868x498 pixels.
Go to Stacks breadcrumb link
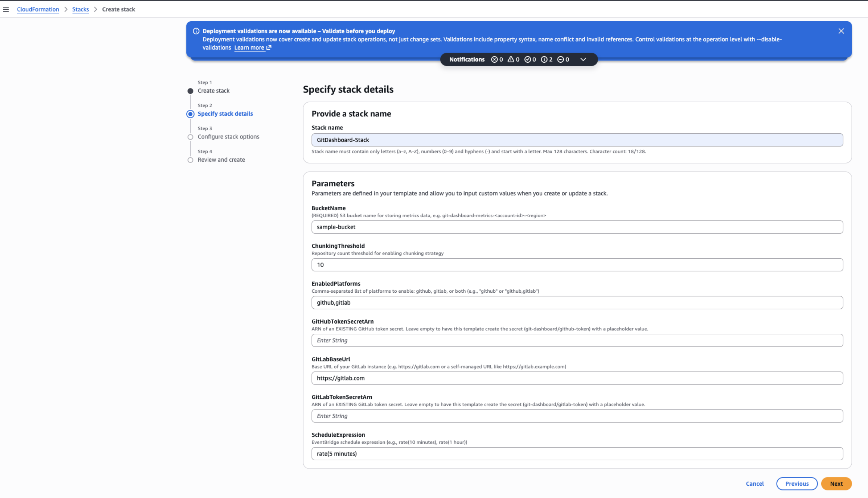80,9
